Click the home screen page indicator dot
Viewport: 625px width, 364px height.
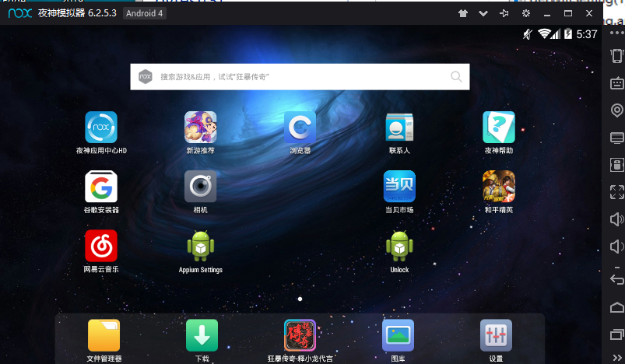point(300,299)
